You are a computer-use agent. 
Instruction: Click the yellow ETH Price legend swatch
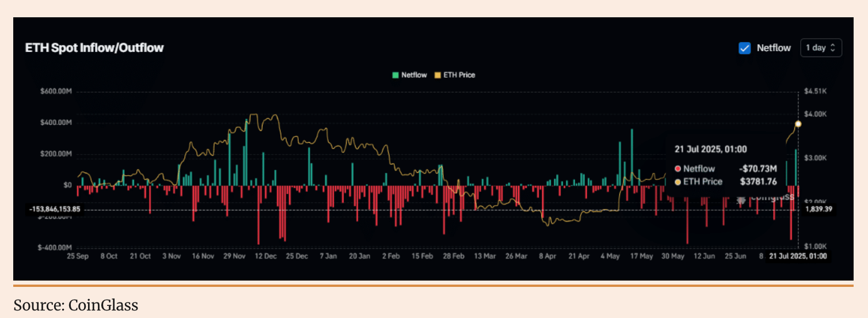(437, 75)
